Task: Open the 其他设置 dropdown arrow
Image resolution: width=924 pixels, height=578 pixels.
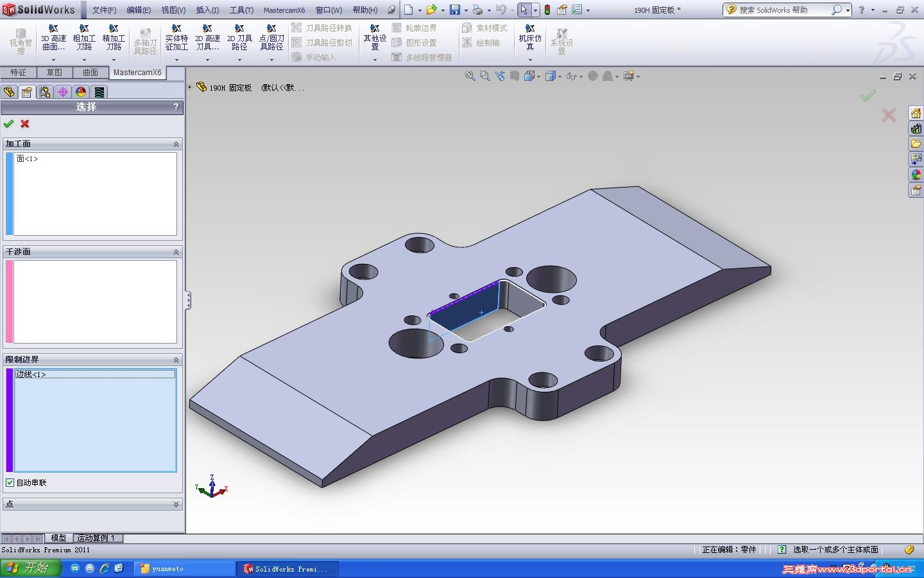Action: pos(375,60)
